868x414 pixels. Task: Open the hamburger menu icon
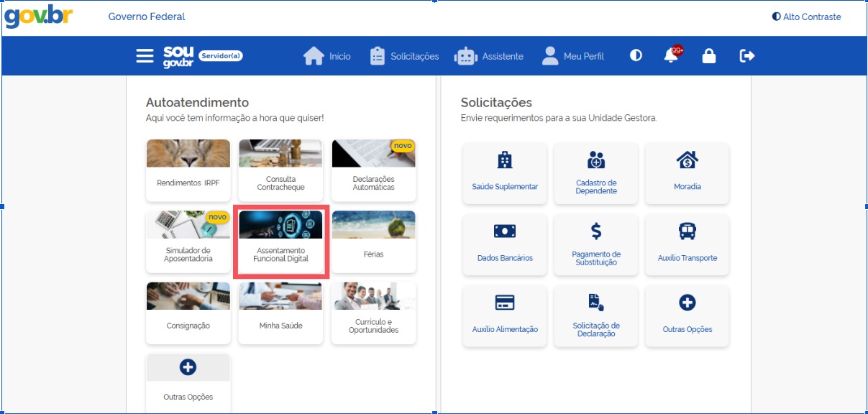pyautogui.click(x=145, y=56)
